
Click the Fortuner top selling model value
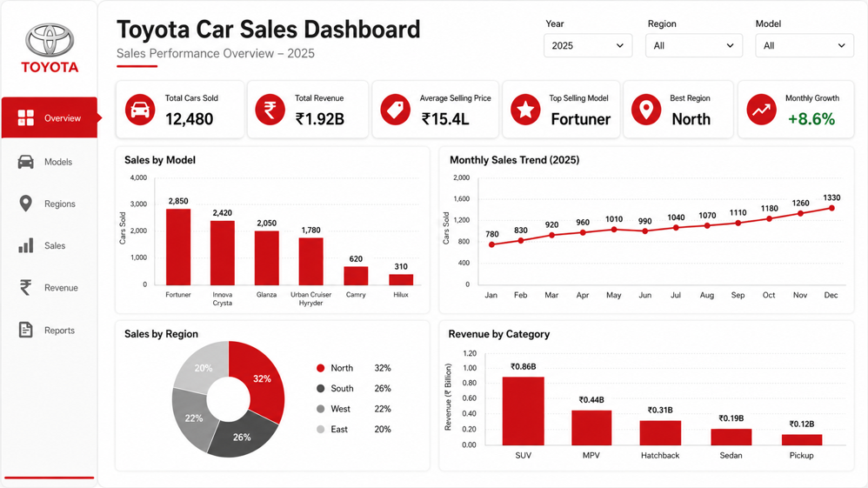[581, 119]
